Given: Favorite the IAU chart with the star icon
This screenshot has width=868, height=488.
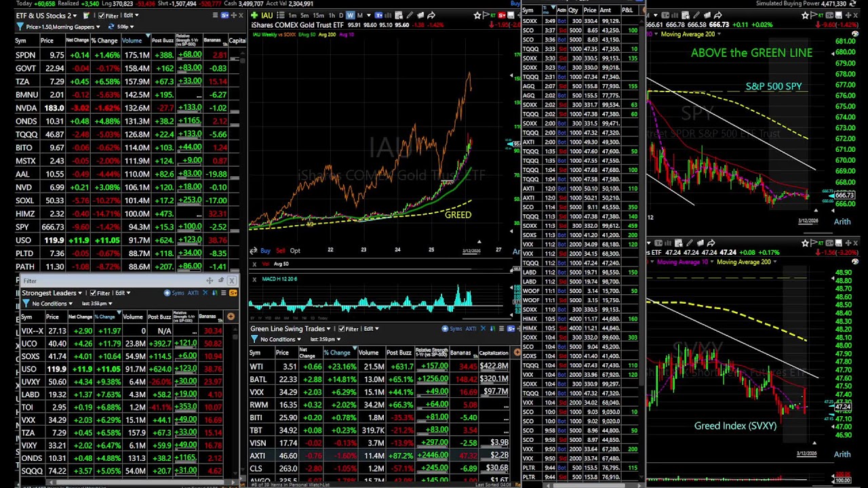Looking at the screenshot, I should pos(477,16).
